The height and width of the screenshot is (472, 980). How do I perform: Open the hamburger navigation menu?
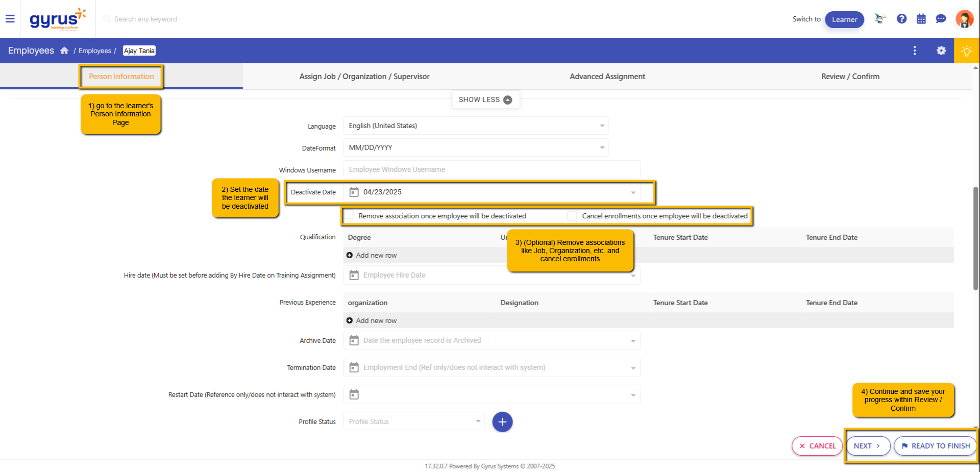click(x=10, y=19)
